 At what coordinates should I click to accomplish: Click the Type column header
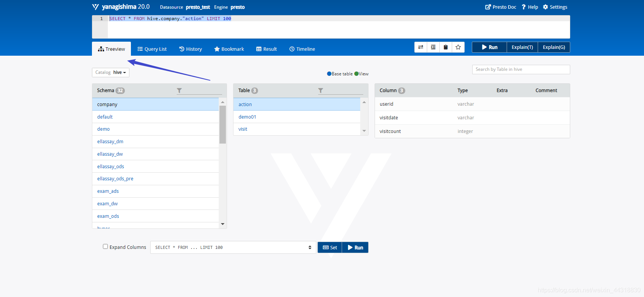(x=462, y=91)
